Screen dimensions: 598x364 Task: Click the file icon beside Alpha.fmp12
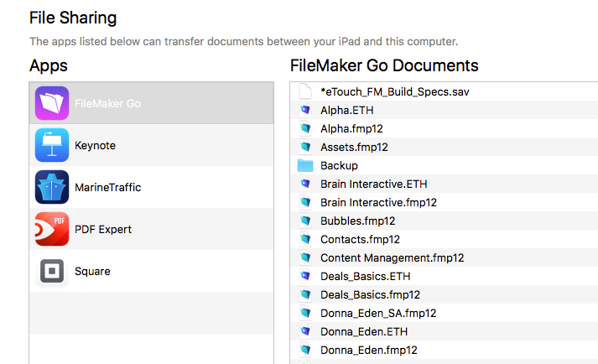point(305,128)
